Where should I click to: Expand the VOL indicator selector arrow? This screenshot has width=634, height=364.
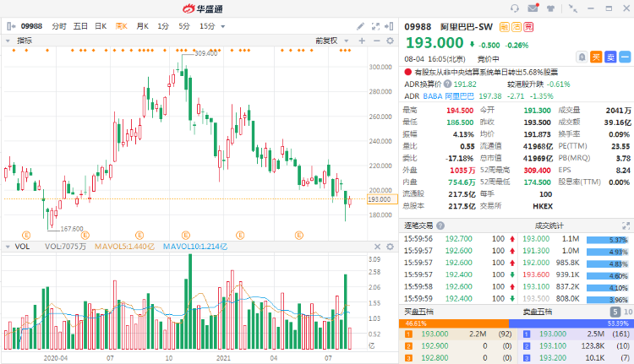point(8,247)
